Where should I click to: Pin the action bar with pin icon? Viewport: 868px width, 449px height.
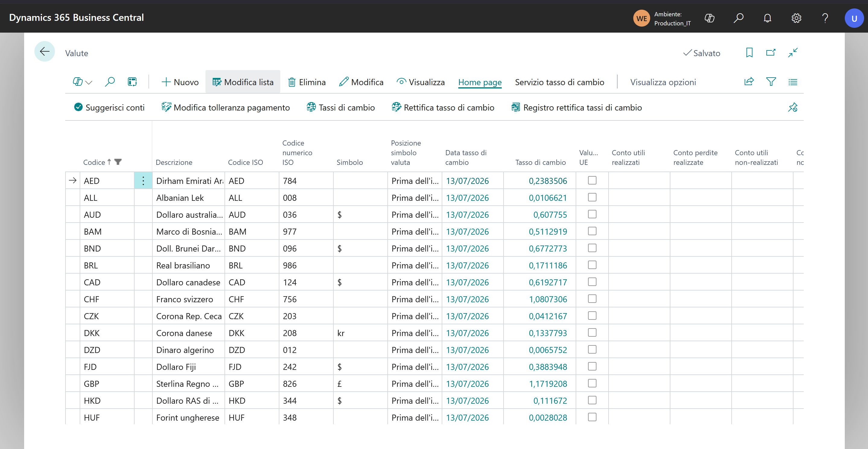pyautogui.click(x=793, y=107)
